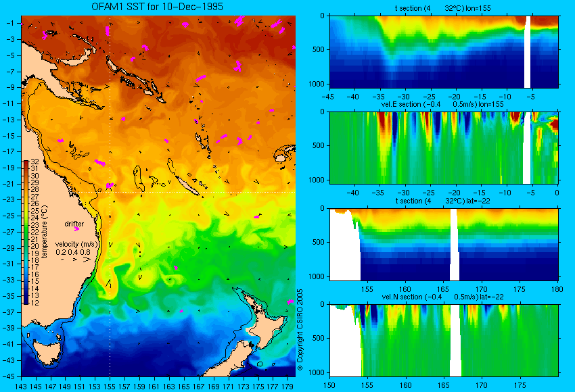Click the "-45" tick on the lon=155 temperature section x-axis
Screen dimensions: 575x392
coord(329,97)
